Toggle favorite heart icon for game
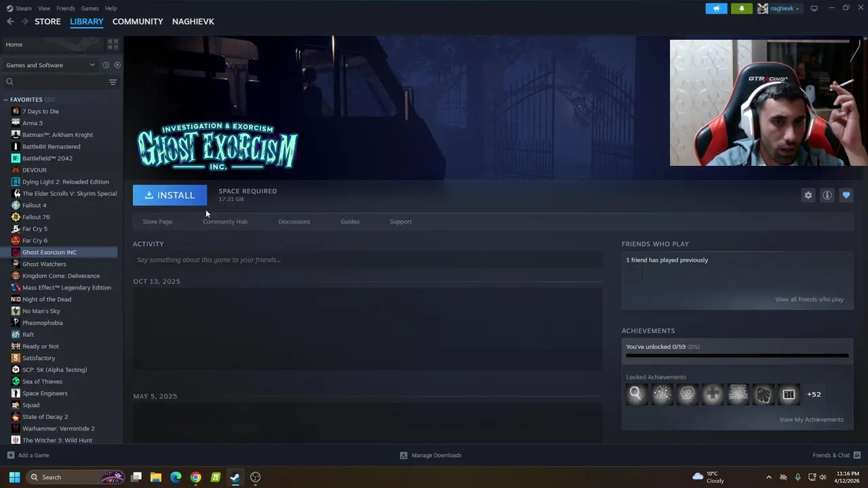The image size is (868, 488). point(846,195)
